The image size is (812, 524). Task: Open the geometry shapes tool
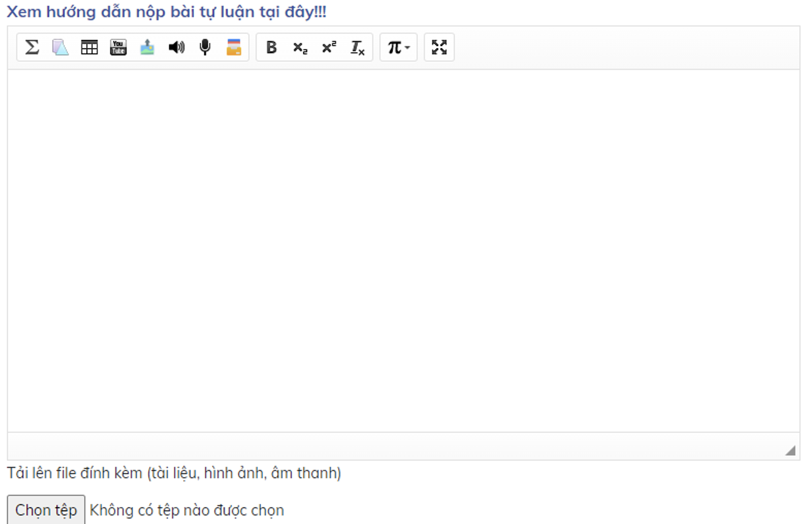point(60,47)
